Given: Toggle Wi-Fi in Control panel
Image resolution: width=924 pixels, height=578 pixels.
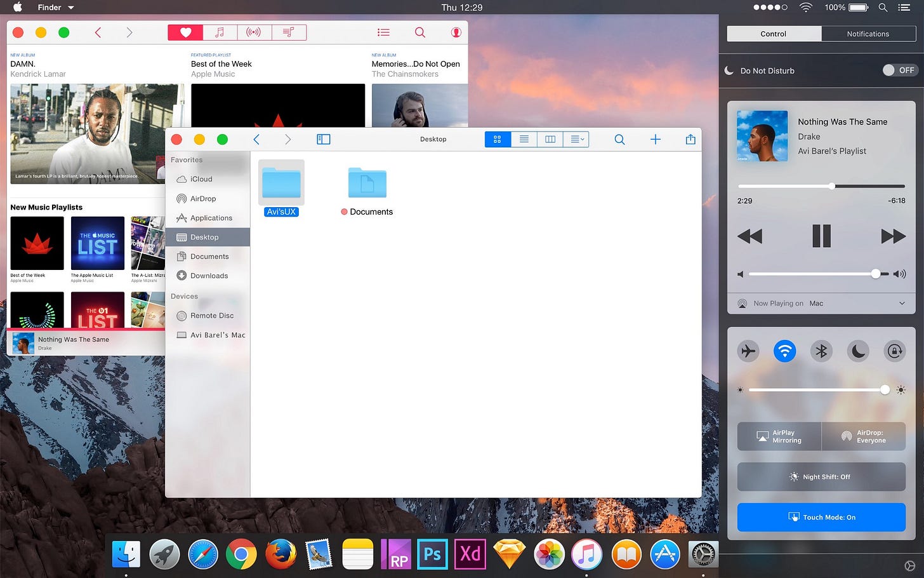Looking at the screenshot, I should pos(785,351).
